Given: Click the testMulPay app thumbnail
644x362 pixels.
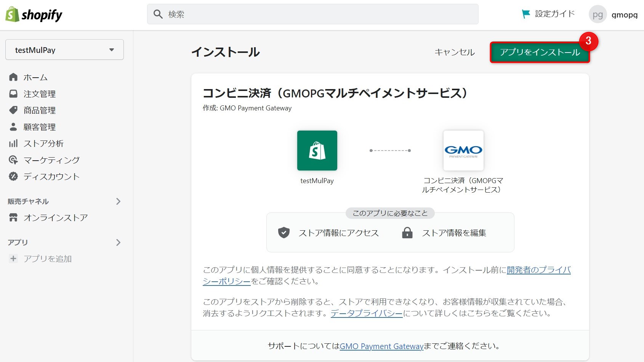Looking at the screenshot, I should tap(317, 150).
